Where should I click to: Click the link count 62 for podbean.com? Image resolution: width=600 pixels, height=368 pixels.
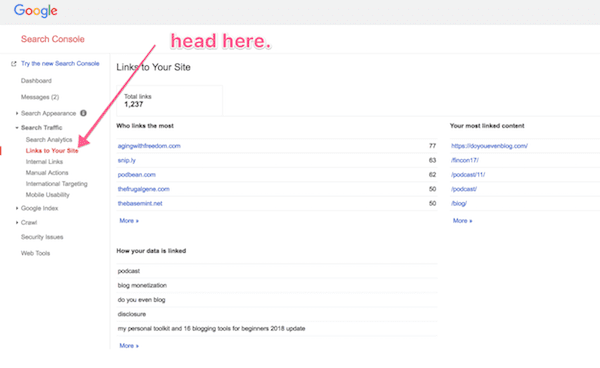tap(432, 175)
